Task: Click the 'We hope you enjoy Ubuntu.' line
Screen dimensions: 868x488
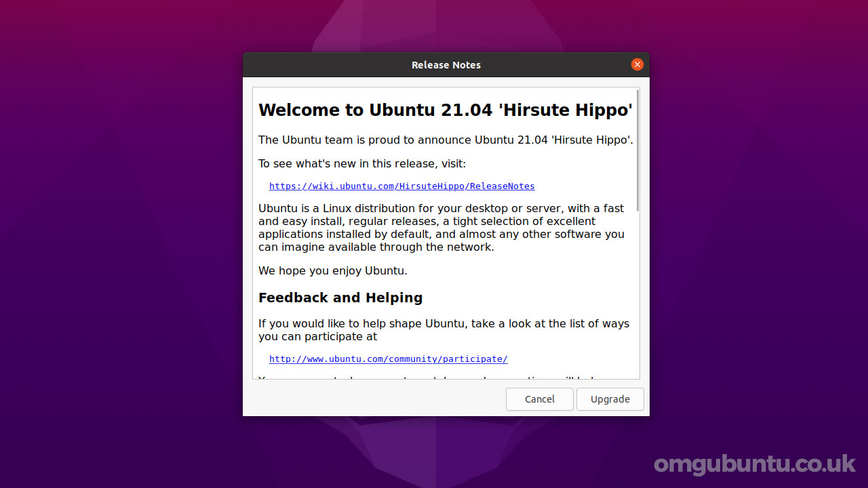Action: (x=333, y=270)
